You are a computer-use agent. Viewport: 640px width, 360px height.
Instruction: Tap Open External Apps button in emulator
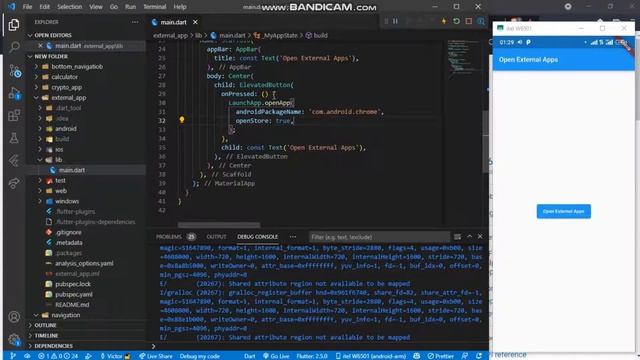click(x=563, y=211)
